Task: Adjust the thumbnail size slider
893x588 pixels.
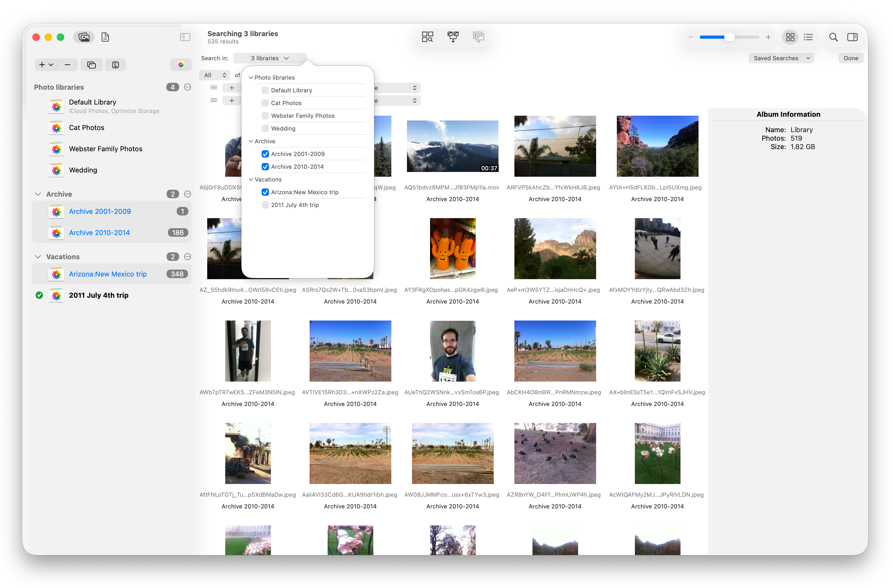Action: click(x=729, y=37)
